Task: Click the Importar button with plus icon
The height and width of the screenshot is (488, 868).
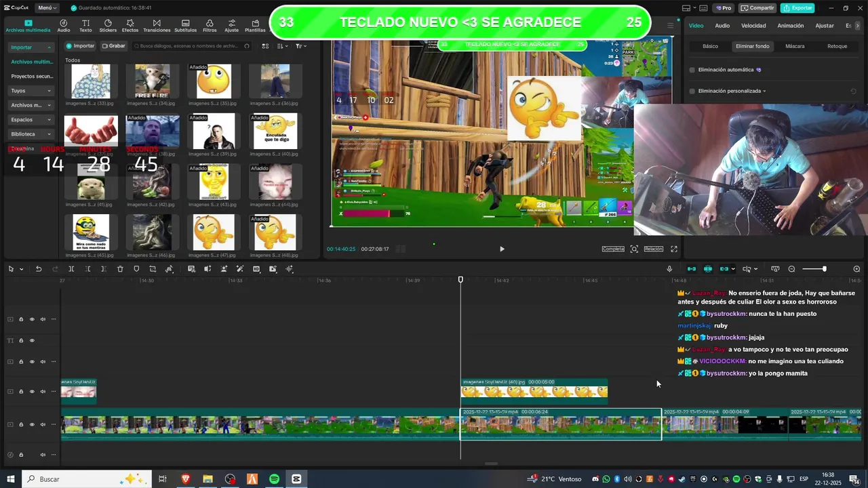Action: [80, 46]
